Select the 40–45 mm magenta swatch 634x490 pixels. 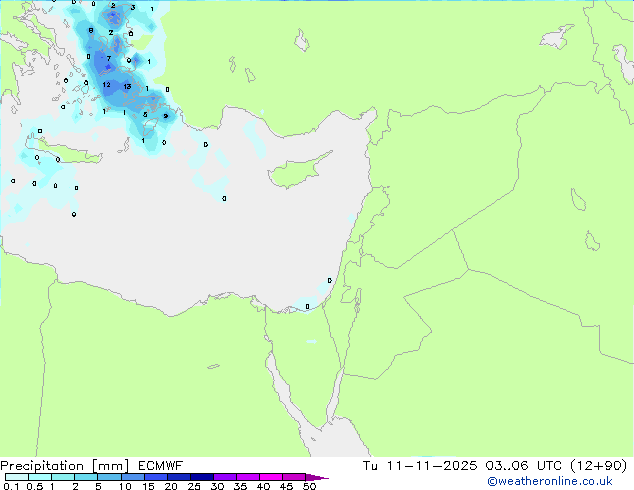point(271,477)
